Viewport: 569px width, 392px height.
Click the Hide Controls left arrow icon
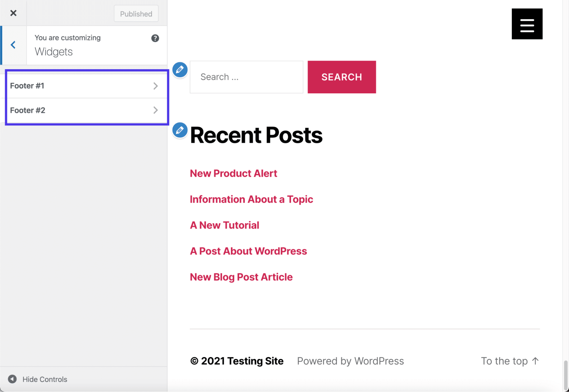tap(12, 379)
